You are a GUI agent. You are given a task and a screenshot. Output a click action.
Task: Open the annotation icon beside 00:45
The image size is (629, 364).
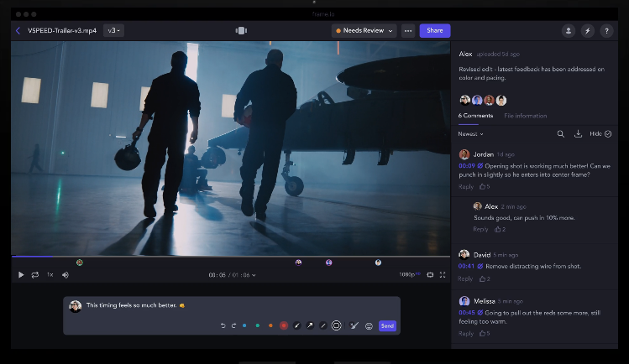(480, 312)
